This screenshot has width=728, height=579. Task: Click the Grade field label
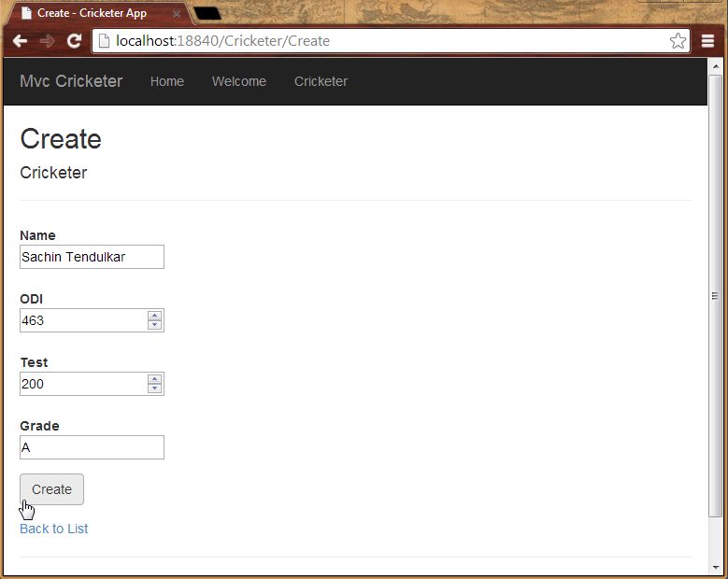(39, 426)
